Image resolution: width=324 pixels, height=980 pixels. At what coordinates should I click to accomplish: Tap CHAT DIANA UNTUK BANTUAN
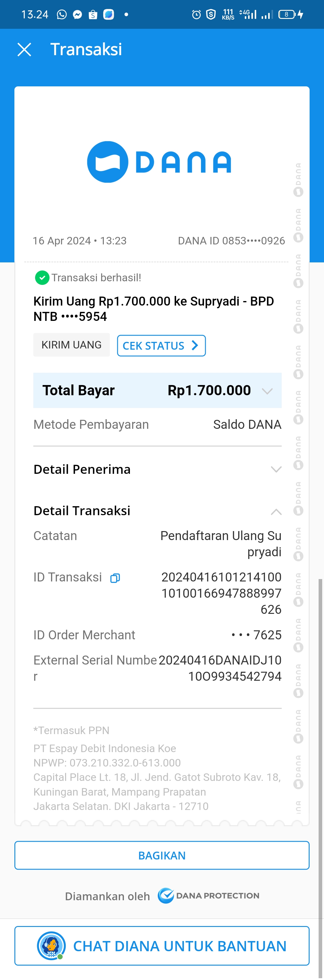(x=179, y=946)
